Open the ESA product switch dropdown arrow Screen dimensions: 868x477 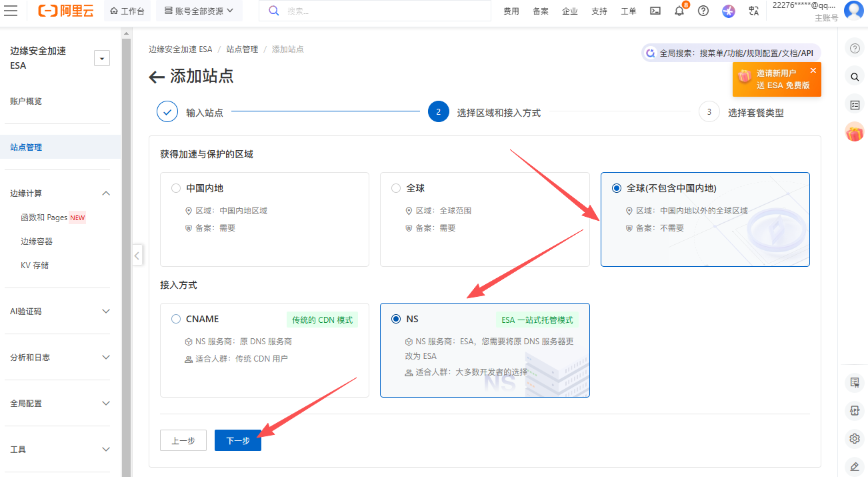(x=102, y=59)
